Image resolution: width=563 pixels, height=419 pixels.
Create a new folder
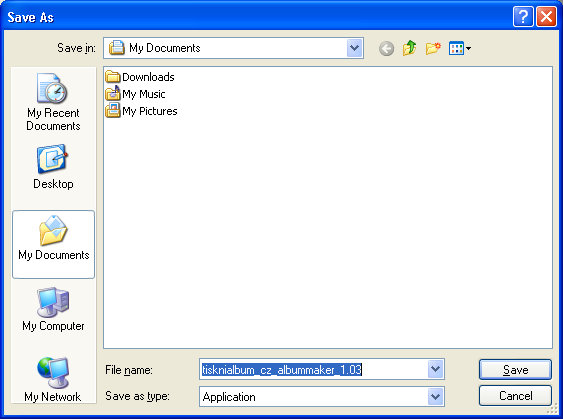(433, 48)
